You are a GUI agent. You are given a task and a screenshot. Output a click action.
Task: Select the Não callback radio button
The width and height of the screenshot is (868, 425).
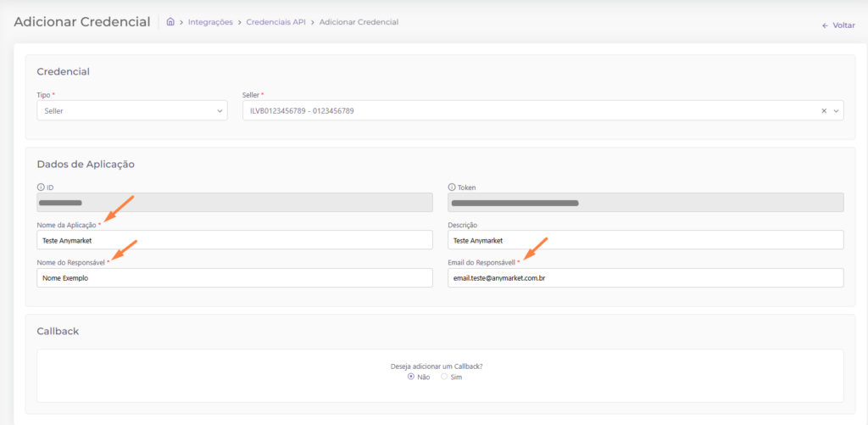tap(411, 377)
